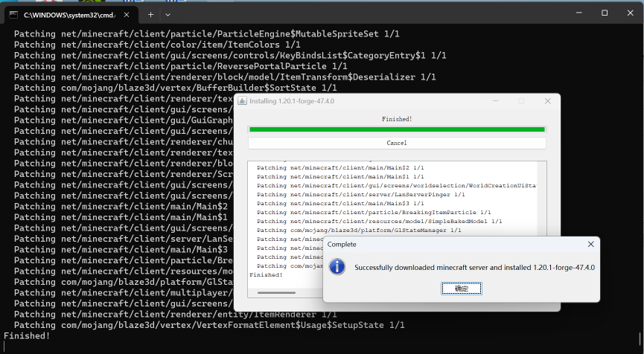Close the terminal window

tap(630, 13)
